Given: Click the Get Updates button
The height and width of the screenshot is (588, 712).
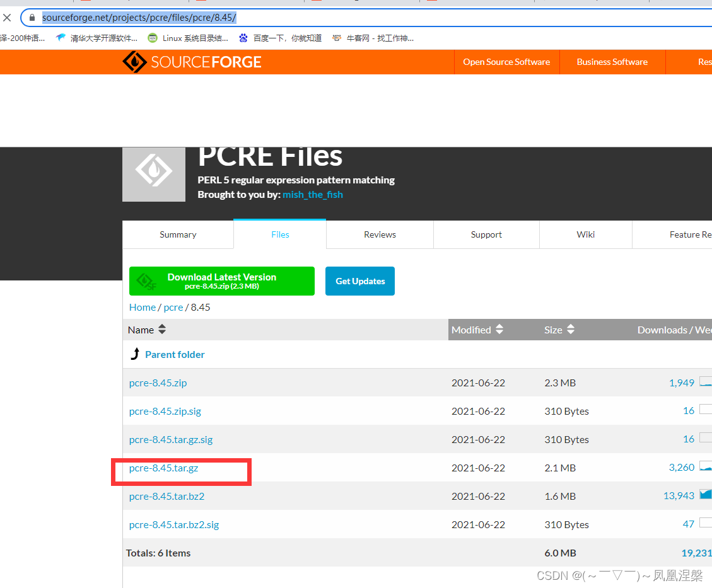Looking at the screenshot, I should pos(360,281).
